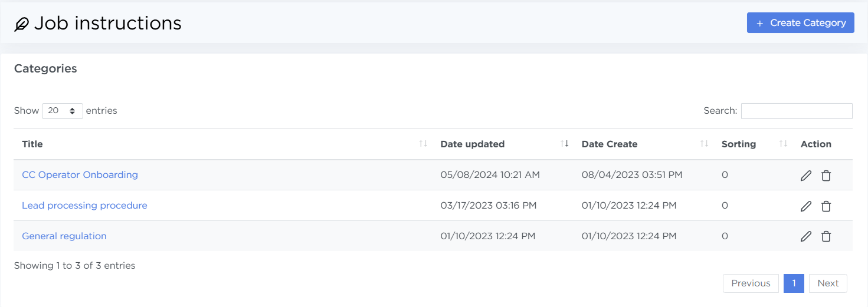Click trash icon for General regulation
Image resolution: width=868 pixels, height=307 pixels.
point(826,236)
